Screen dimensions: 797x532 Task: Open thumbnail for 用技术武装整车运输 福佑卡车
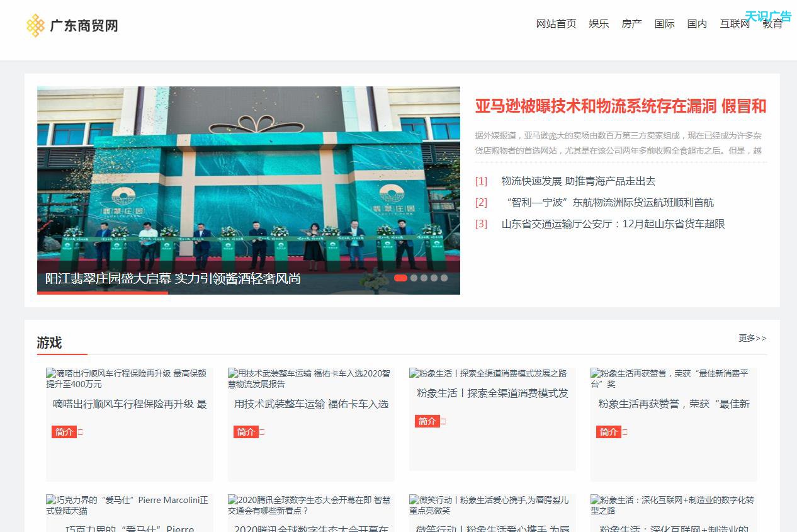coord(311,378)
